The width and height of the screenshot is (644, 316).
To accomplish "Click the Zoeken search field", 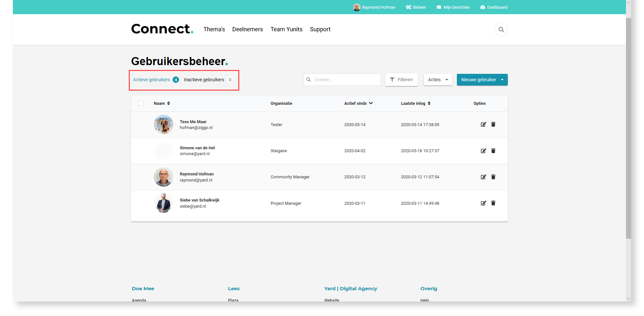I will pyautogui.click(x=342, y=80).
